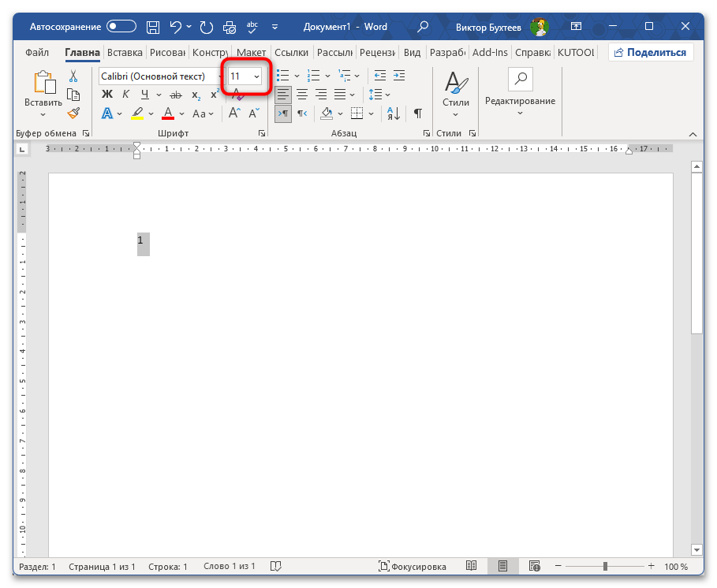Viewport: 717px width, 588px height.
Task: Click the vertical scrollbar down arrow
Action: tap(696, 549)
